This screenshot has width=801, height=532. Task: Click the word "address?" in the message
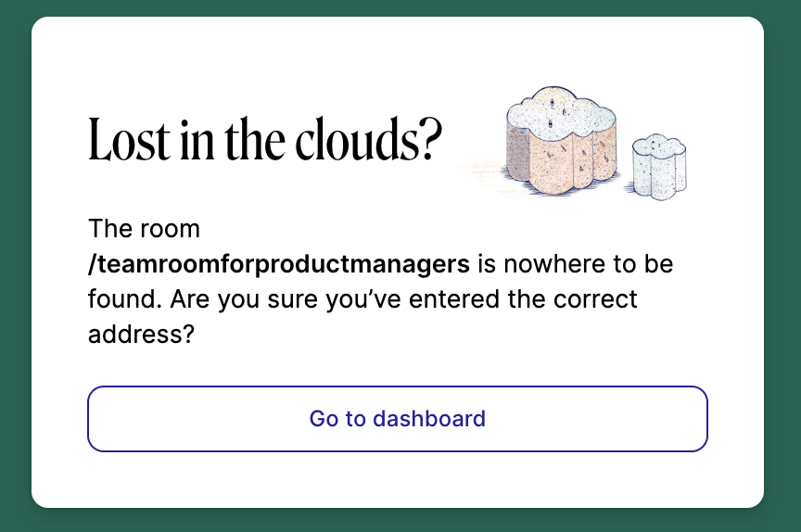140,334
